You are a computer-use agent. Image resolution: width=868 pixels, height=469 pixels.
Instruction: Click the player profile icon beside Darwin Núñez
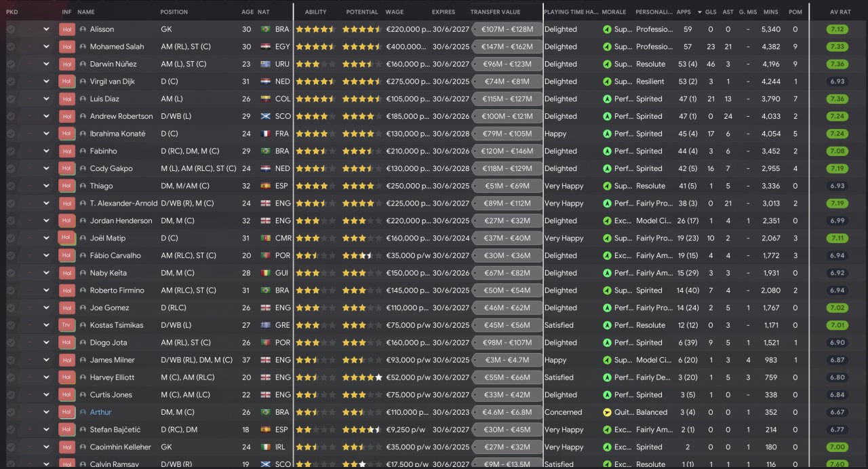pyautogui.click(x=83, y=64)
